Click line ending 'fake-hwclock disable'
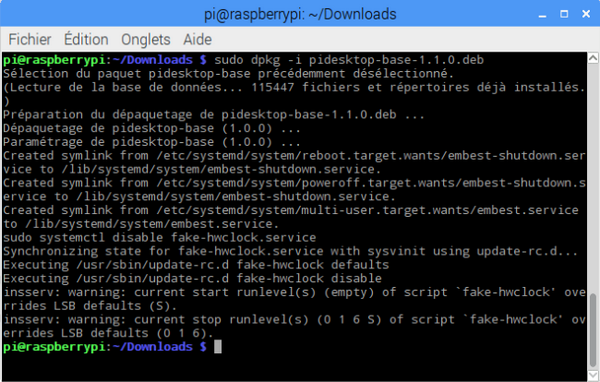The width and height of the screenshot is (600, 382). point(192,279)
